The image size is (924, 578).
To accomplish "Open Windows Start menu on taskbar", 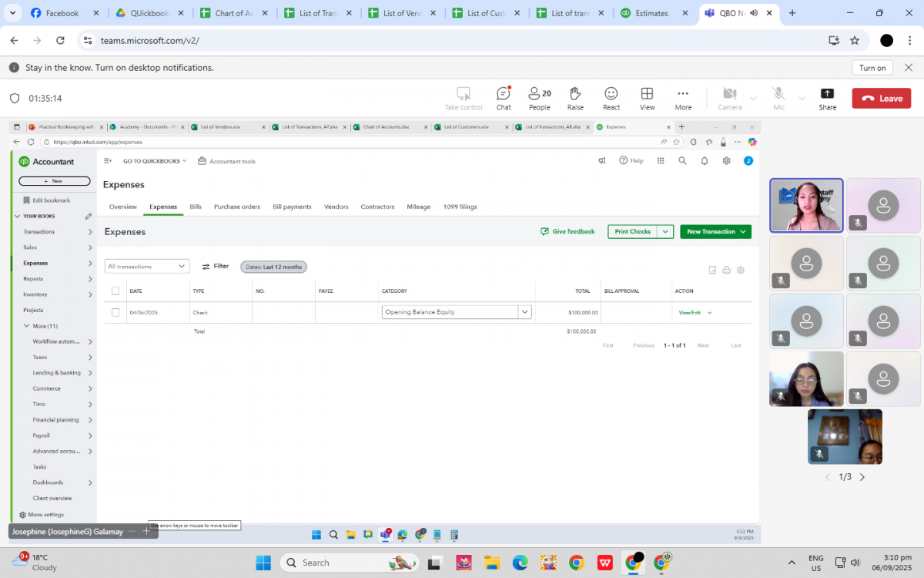I will [x=263, y=563].
